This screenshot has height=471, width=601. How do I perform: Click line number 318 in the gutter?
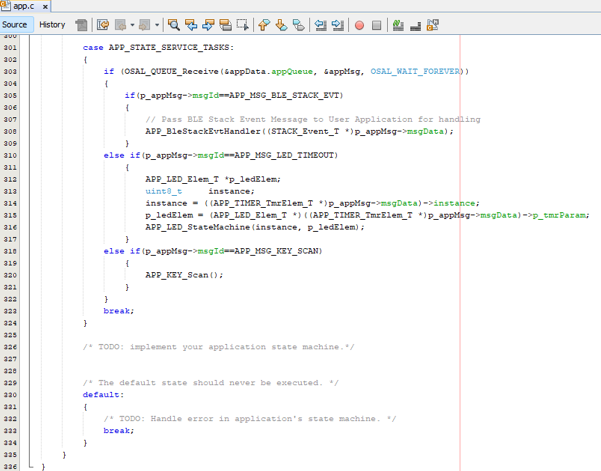tap(10, 251)
